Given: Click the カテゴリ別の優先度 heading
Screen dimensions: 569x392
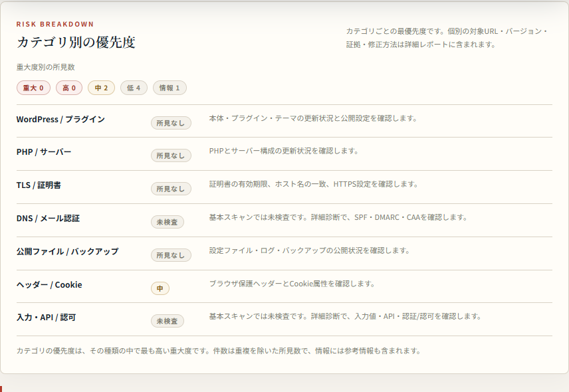Looking at the screenshot, I should coord(76,43).
